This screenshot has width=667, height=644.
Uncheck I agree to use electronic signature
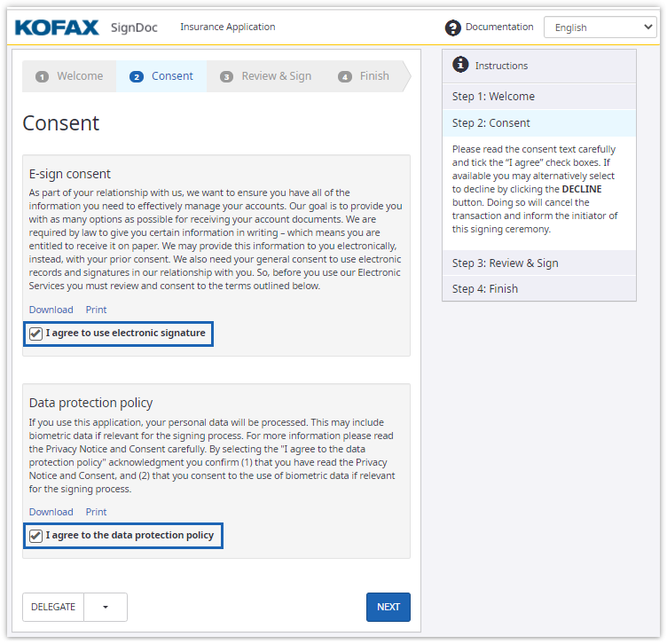36,334
